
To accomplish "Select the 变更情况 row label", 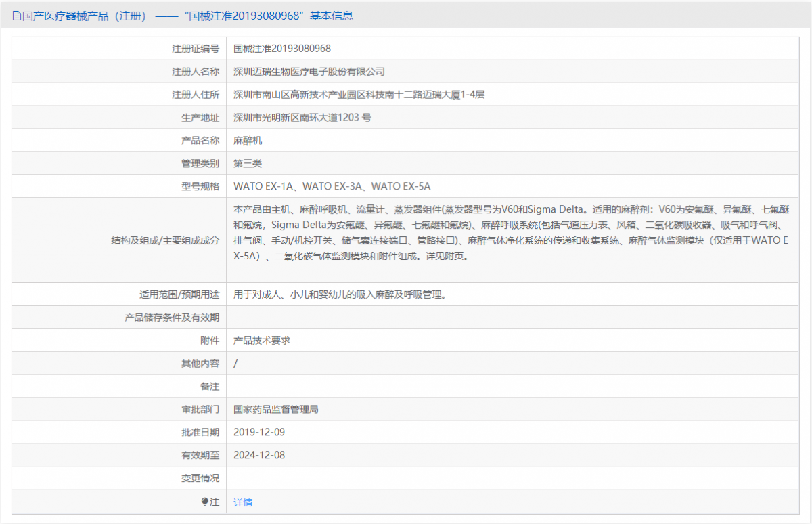I will tap(200, 477).
